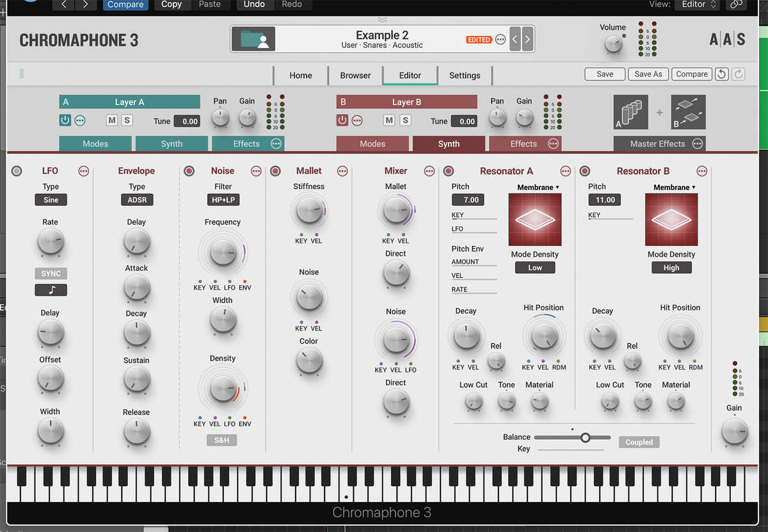Open the LFO options ellipsis menu
This screenshot has height=532, width=768.
pyautogui.click(x=83, y=171)
